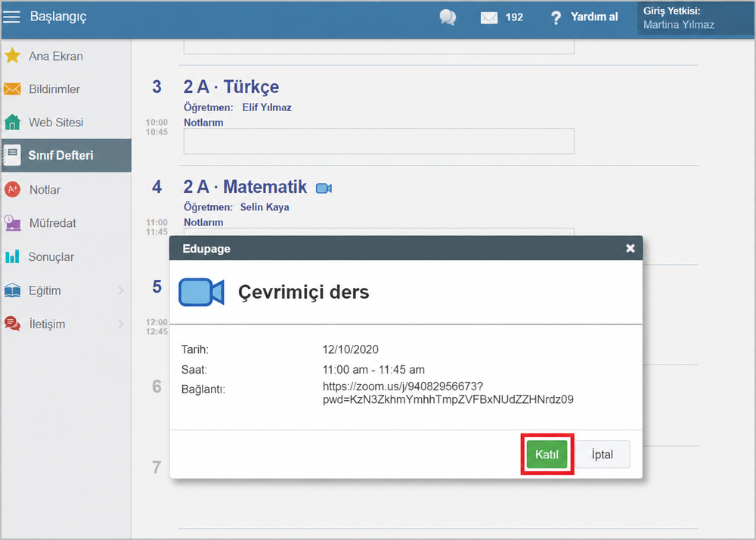This screenshot has width=756, height=540.
Task: Open the chat bubbles icon
Action: 448,17
